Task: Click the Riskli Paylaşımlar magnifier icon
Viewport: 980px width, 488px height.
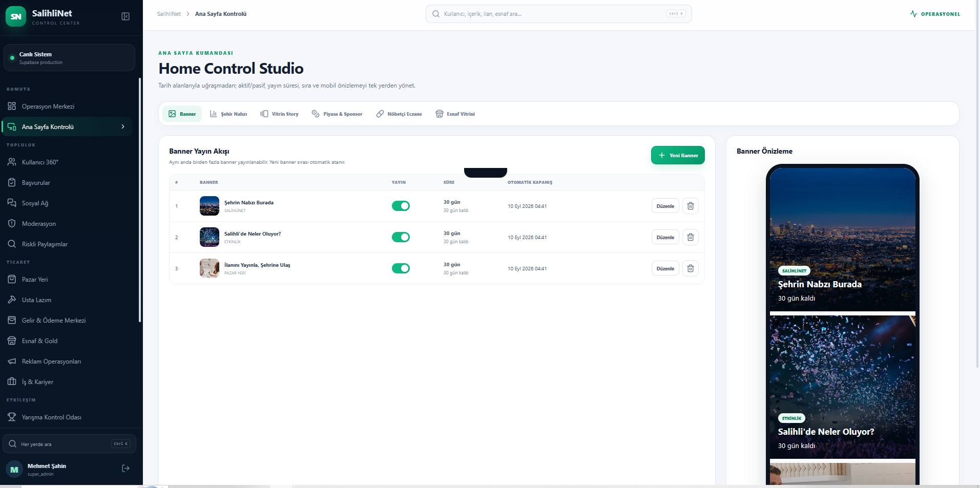Action: tap(12, 244)
